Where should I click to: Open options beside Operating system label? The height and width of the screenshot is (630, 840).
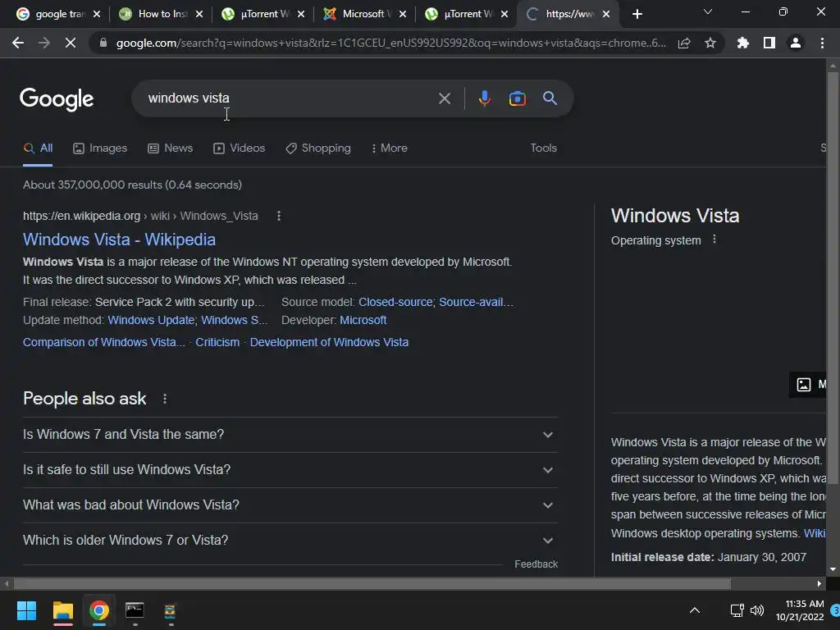[714, 240]
